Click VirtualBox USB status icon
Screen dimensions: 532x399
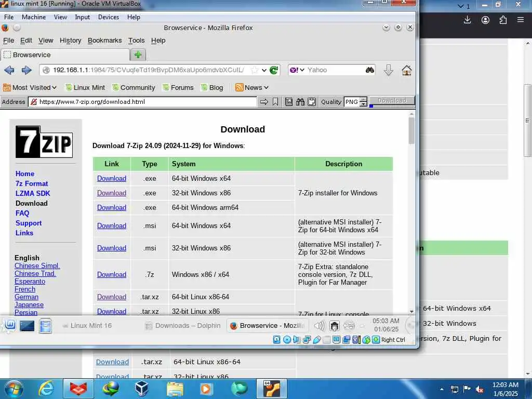pyautogui.click(x=316, y=340)
